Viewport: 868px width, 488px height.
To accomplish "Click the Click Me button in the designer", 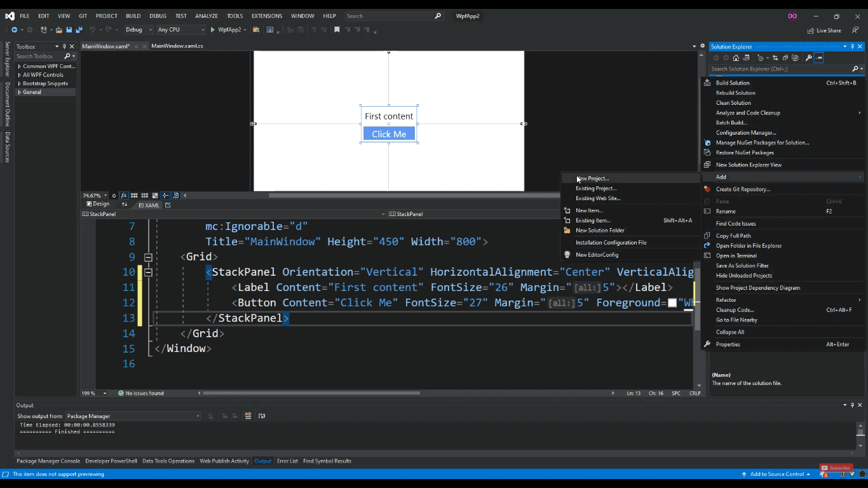I will 389,134.
